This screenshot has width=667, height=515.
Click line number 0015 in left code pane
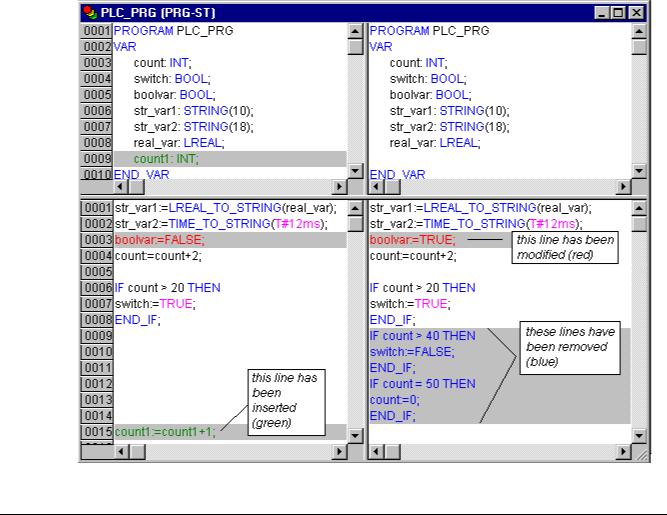pos(97,432)
